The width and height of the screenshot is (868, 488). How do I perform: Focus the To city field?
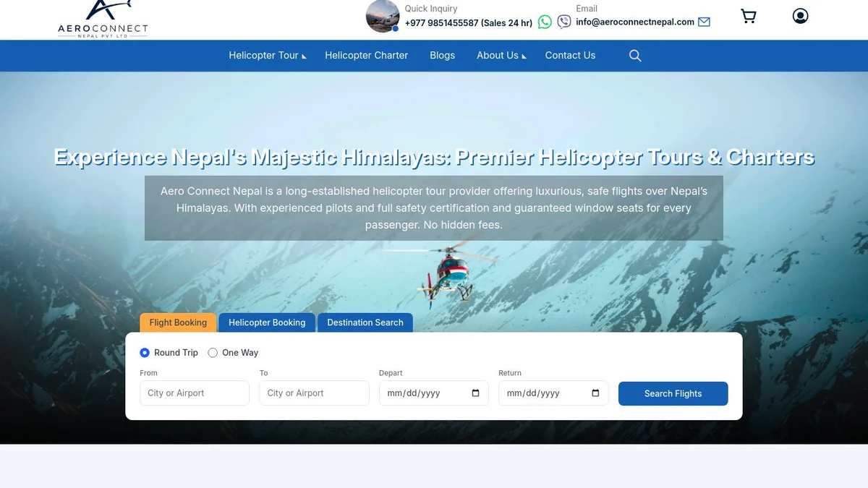pyautogui.click(x=314, y=393)
